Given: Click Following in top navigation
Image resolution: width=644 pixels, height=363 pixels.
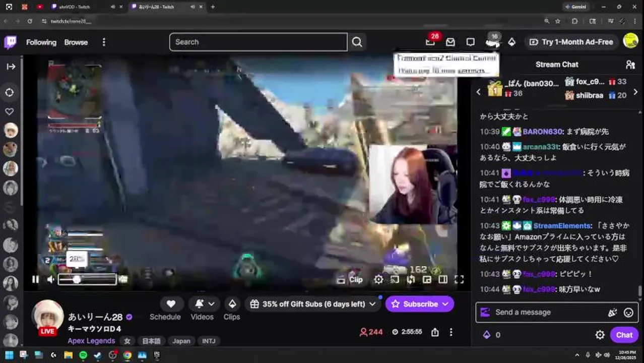Looking at the screenshot, I should (x=41, y=42).
